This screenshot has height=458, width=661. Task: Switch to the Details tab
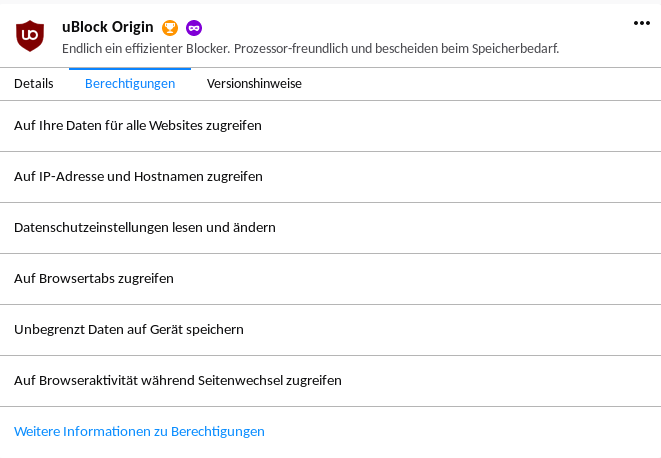(34, 84)
